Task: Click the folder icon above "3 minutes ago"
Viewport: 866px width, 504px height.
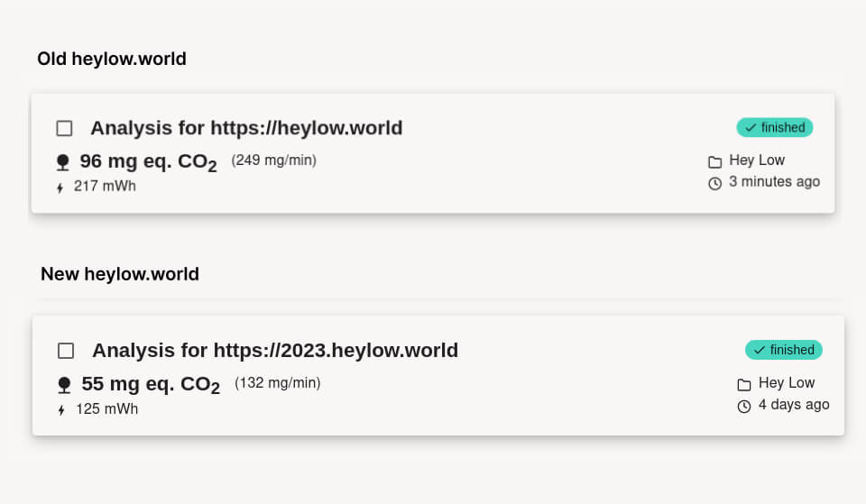Action: pos(714,161)
